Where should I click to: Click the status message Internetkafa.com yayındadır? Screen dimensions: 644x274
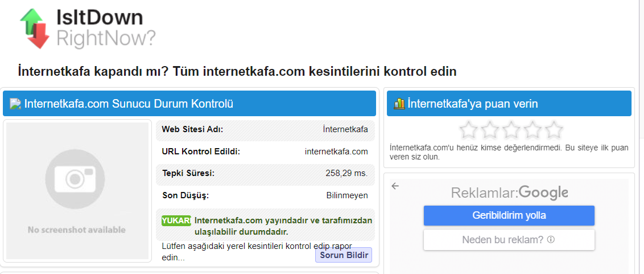click(x=283, y=226)
